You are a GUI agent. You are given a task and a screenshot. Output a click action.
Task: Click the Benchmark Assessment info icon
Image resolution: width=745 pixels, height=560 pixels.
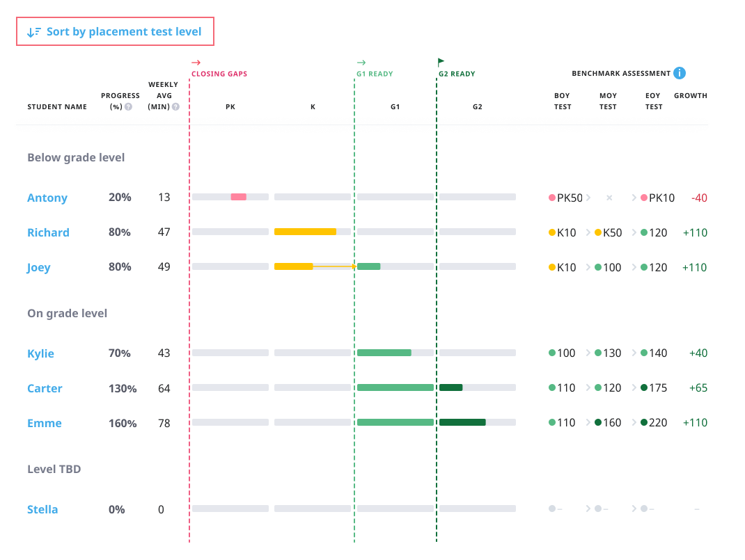coord(680,73)
